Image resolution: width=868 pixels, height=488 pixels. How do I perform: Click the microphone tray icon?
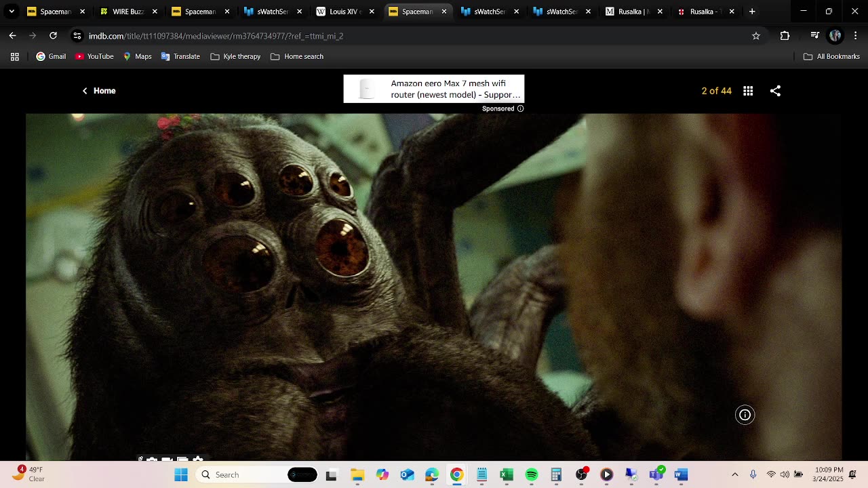[x=753, y=475]
